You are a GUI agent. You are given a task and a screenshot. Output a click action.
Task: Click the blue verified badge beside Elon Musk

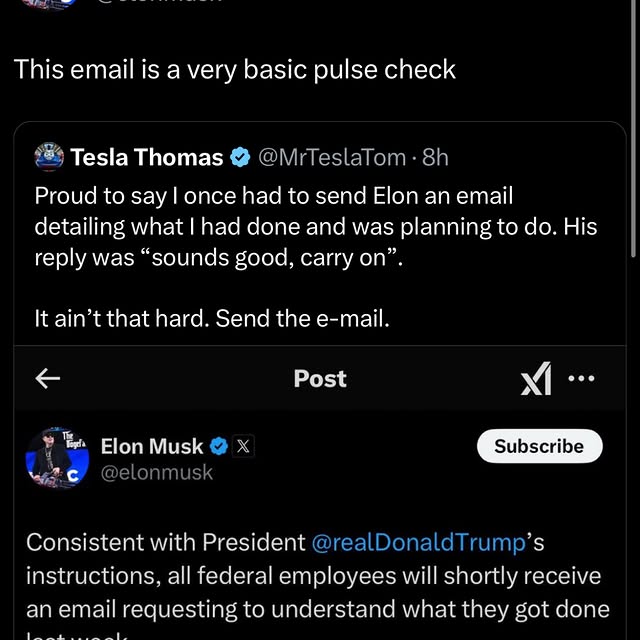click(x=219, y=446)
